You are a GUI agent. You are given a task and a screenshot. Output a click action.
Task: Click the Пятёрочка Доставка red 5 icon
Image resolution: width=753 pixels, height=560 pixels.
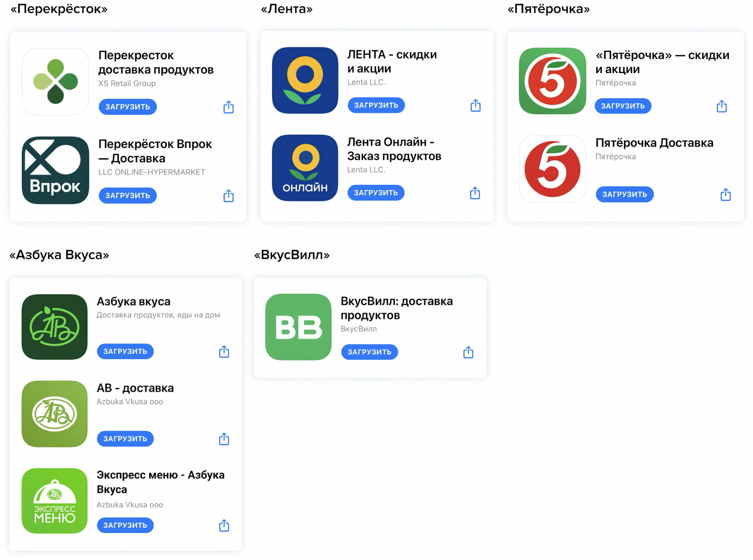coord(552,169)
